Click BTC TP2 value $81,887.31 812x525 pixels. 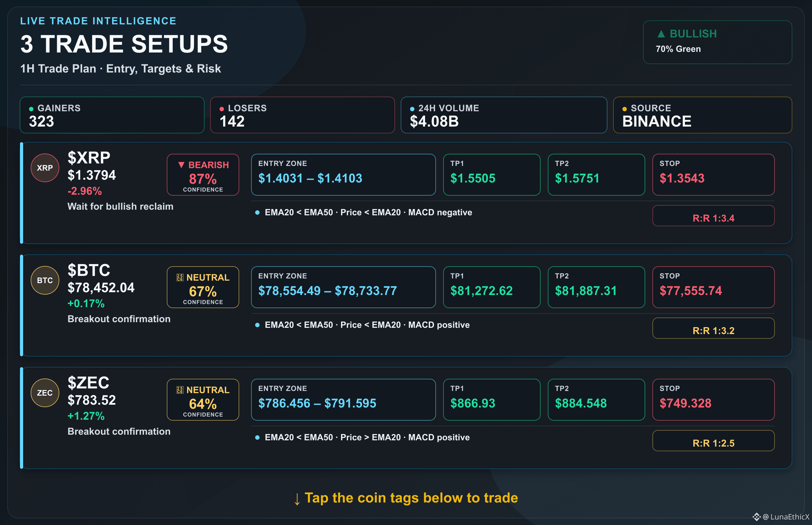(586, 291)
